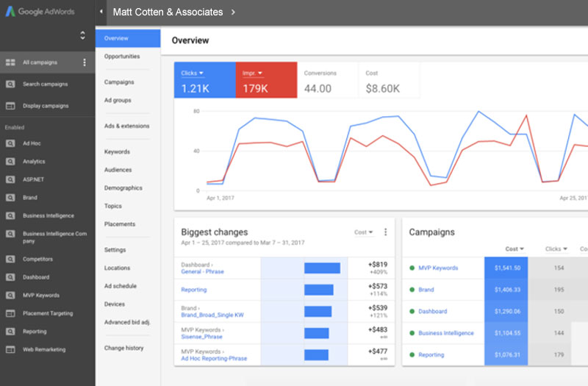The height and width of the screenshot is (386, 588).
Task: Select the Overview tab
Action: [128, 38]
